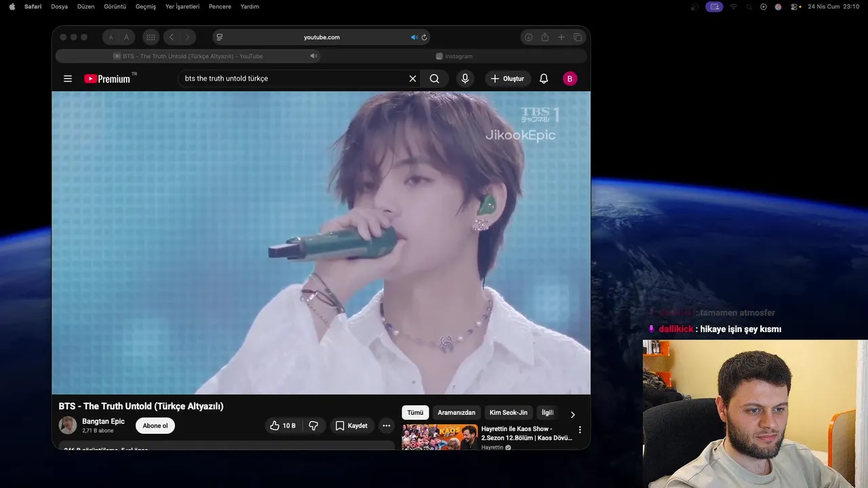This screenshot has width=868, height=488.
Task: Open the Düzen menu
Action: tap(85, 7)
